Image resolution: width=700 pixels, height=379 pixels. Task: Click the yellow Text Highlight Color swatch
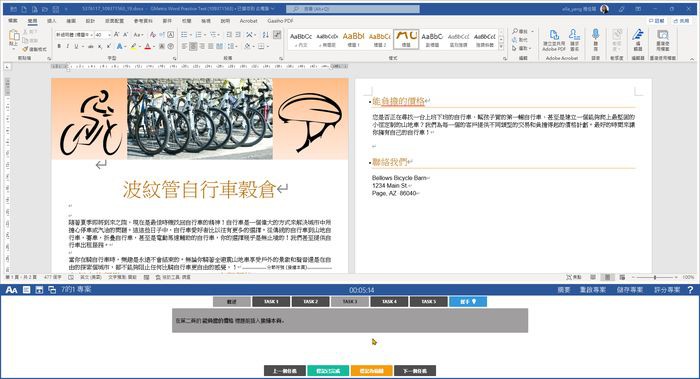tap(133, 46)
